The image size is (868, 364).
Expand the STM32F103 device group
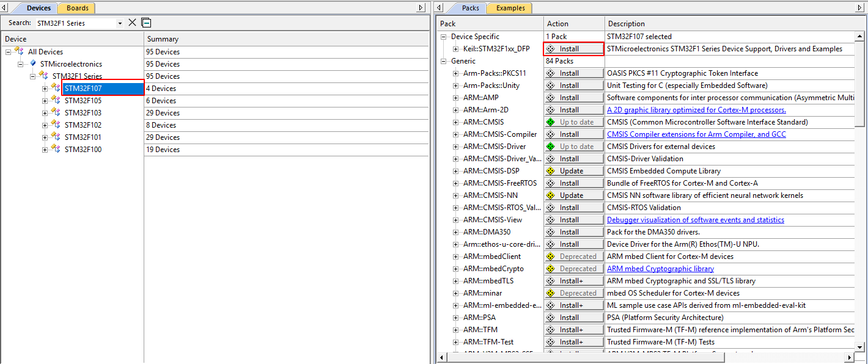45,113
